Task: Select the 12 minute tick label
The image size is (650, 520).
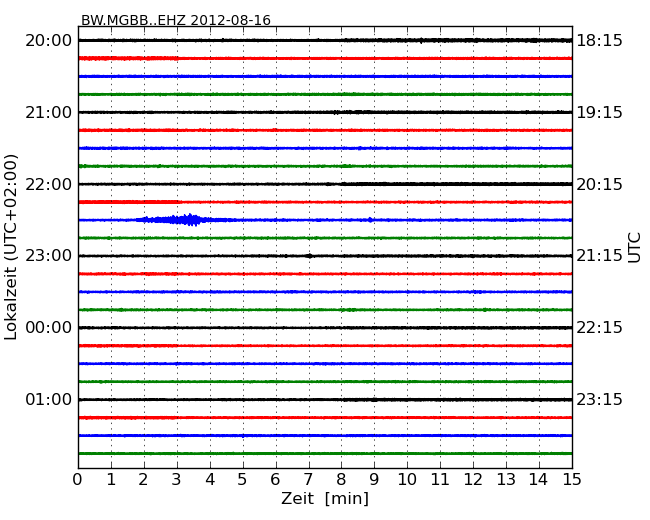Action: coord(473,479)
